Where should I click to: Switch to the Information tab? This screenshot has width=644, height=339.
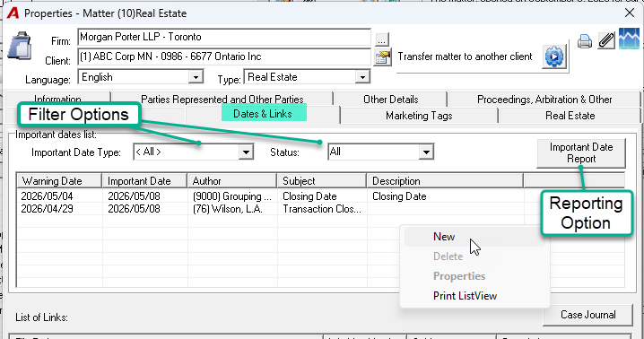point(57,99)
